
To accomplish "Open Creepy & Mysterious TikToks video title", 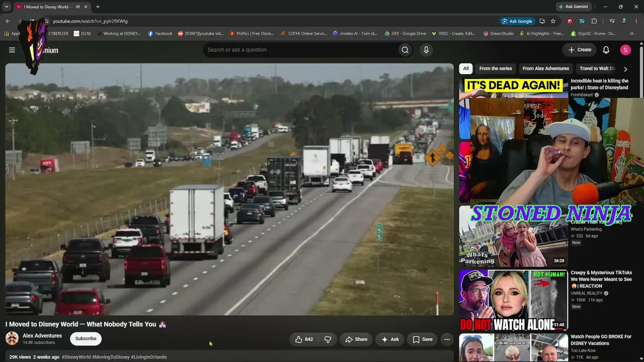I will 601,279.
